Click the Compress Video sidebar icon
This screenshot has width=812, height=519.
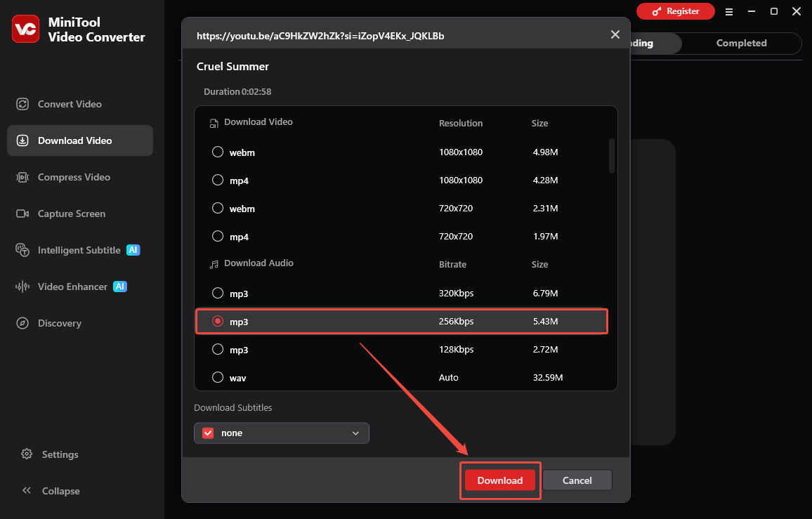pyautogui.click(x=22, y=177)
